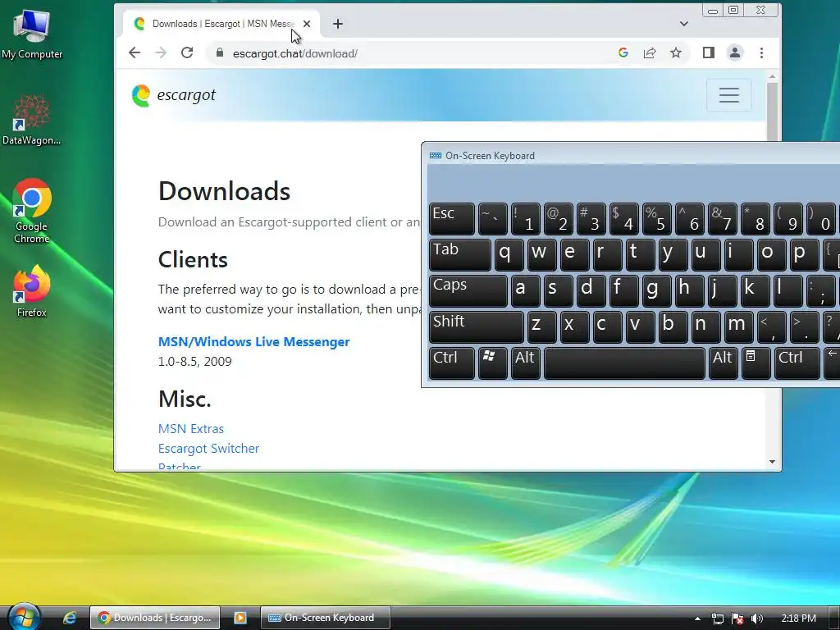840x630 pixels.
Task: Open the Windows Start orb
Action: 24,617
